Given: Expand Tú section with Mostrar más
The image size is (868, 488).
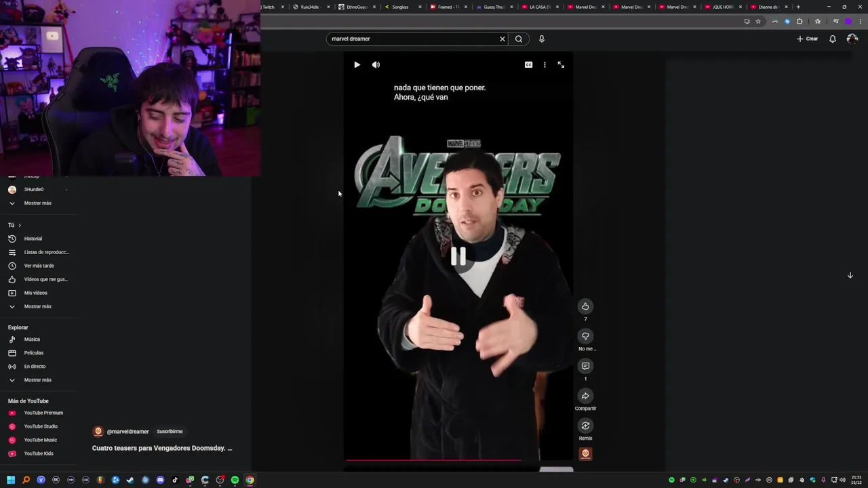Looking at the screenshot, I should pos(37,306).
